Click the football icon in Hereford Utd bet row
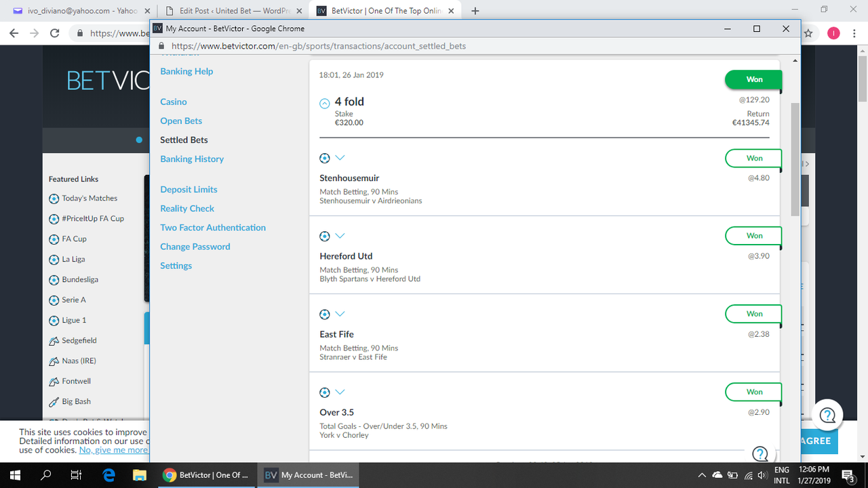Screen dimensions: 868x488 [324, 236]
